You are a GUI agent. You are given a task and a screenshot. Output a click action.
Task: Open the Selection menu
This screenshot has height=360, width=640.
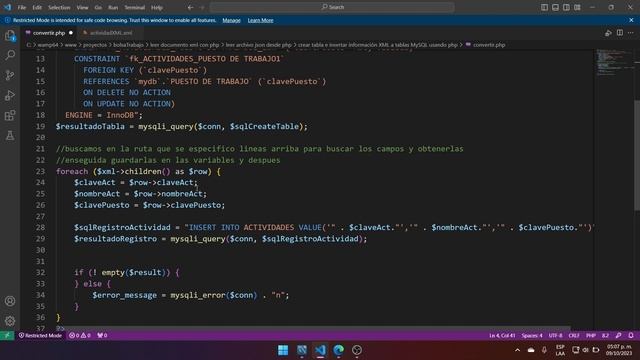coord(59,7)
